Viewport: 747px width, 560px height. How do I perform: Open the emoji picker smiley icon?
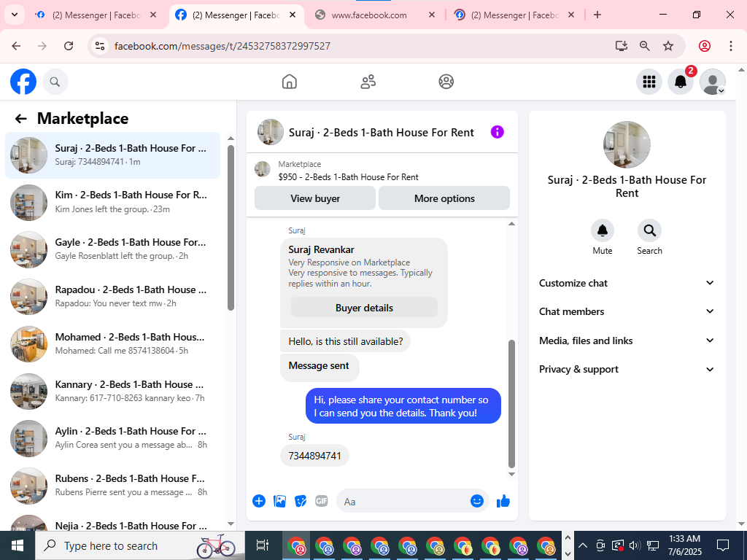[x=477, y=501]
